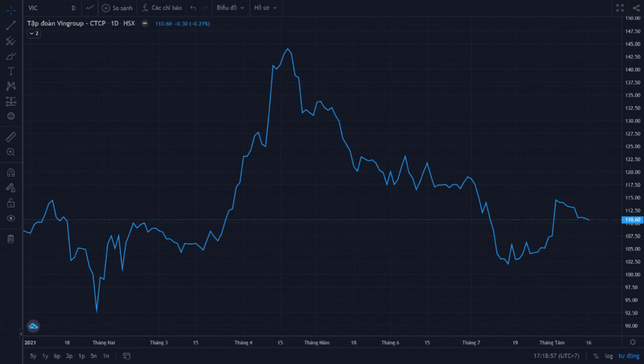Screen dimensions: 644x364
Task: Open timezone menu at 17:18:57 (UTC+7)
Action: coord(557,356)
